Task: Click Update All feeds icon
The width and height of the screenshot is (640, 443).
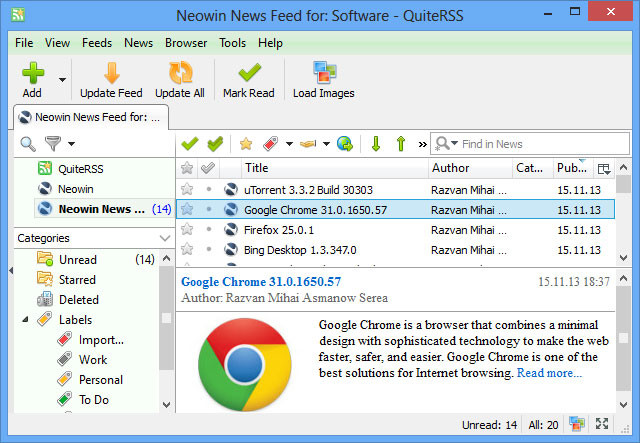Action: pyautogui.click(x=180, y=72)
